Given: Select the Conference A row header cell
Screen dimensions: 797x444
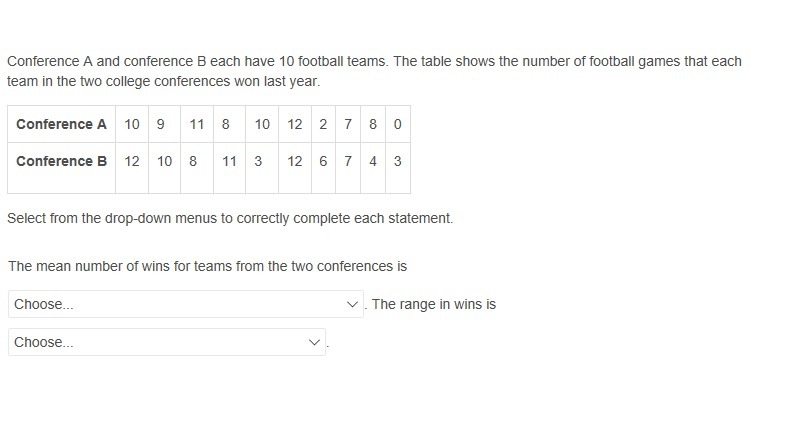Looking at the screenshot, I should click(x=62, y=124).
